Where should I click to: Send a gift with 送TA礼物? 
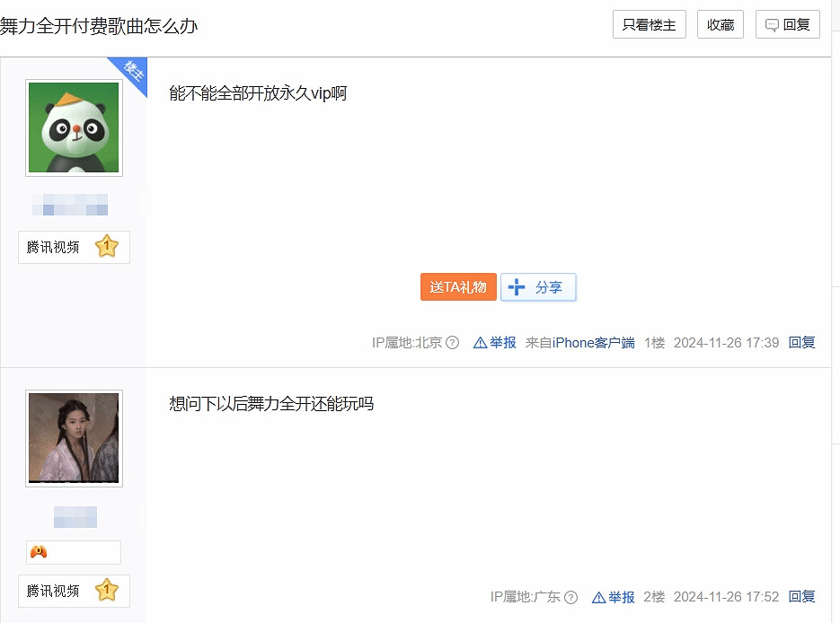(x=458, y=287)
